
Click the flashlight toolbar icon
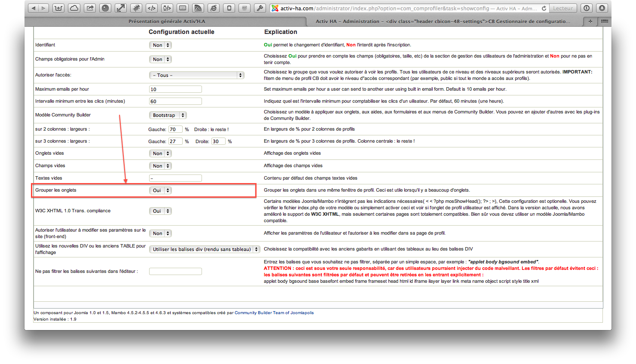[x=260, y=8]
